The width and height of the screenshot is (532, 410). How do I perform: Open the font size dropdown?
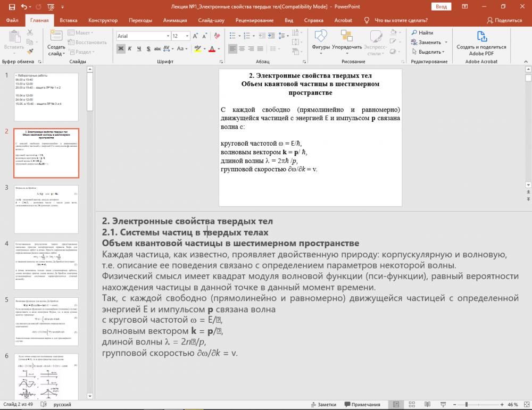click(187, 36)
